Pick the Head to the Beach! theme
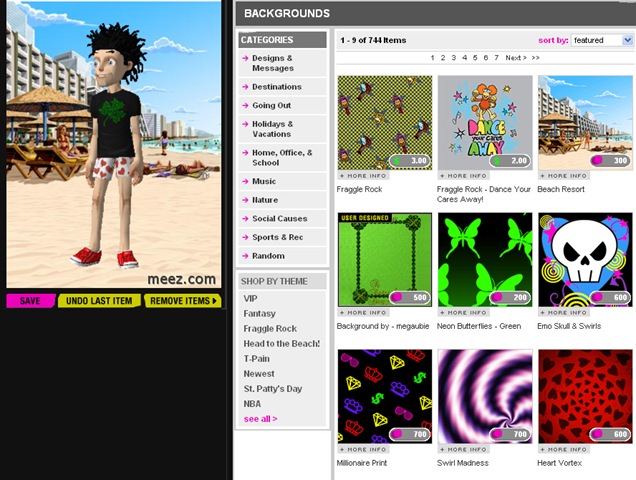This screenshot has height=480, width=636. point(281,343)
